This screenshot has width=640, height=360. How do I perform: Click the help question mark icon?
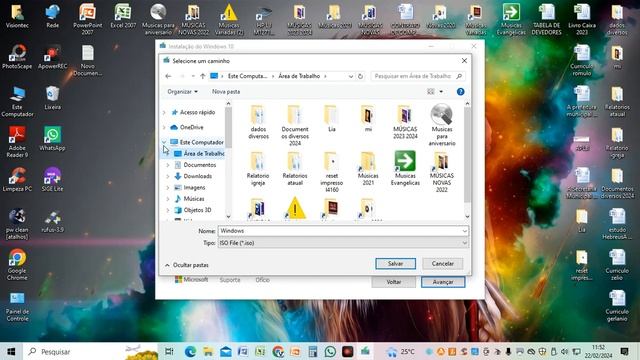tap(460, 92)
